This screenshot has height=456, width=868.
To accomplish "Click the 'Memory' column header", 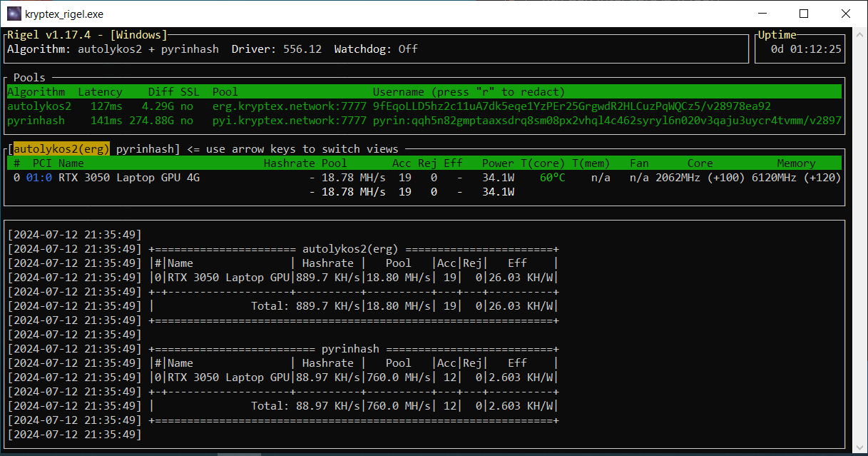I will 796,163.
